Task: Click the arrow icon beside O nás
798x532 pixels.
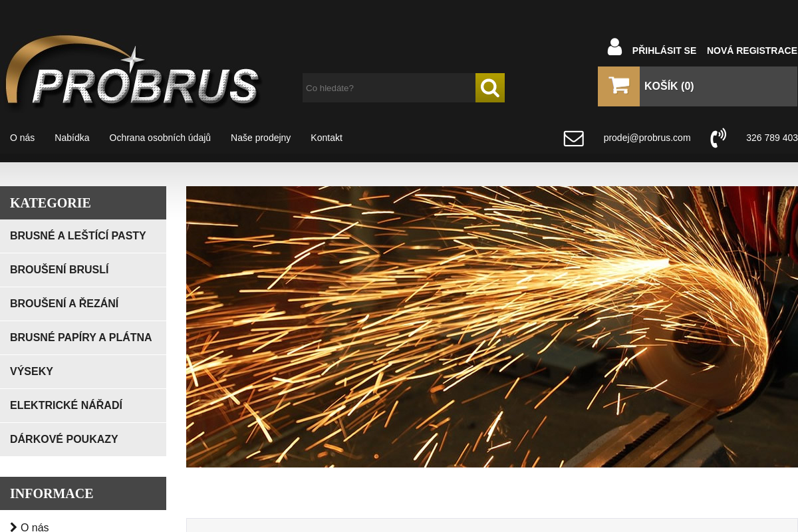Action: pyautogui.click(x=14, y=527)
